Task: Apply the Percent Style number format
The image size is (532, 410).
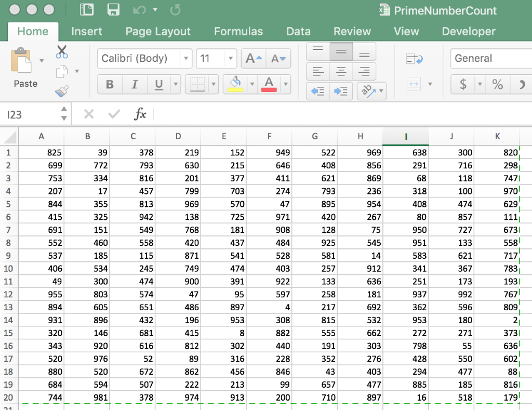Action: [497, 84]
